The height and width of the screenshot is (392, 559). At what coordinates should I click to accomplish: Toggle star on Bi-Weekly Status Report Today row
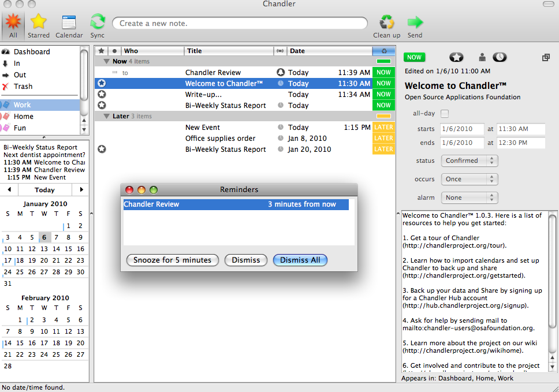pyautogui.click(x=102, y=105)
